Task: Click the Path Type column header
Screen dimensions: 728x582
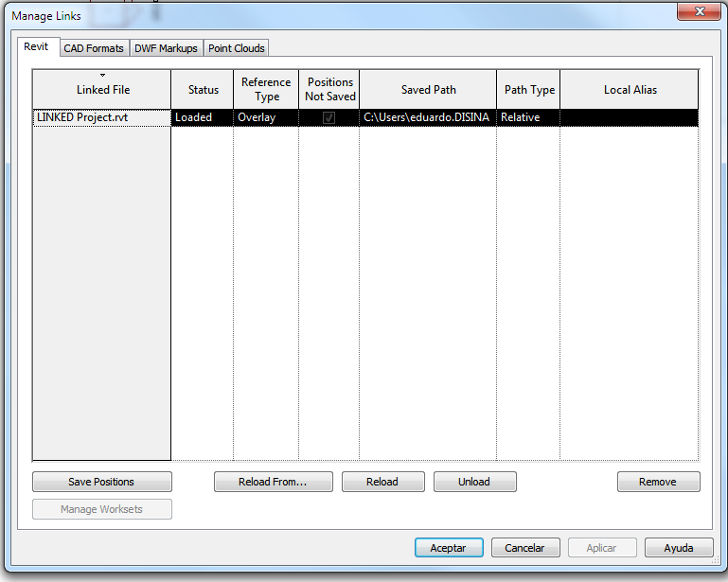Action: pos(528,90)
